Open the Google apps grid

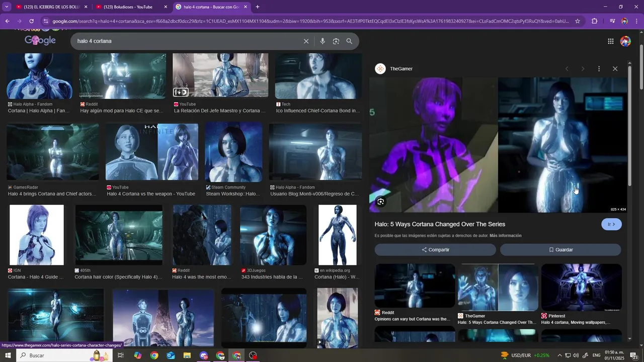pyautogui.click(x=610, y=41)
